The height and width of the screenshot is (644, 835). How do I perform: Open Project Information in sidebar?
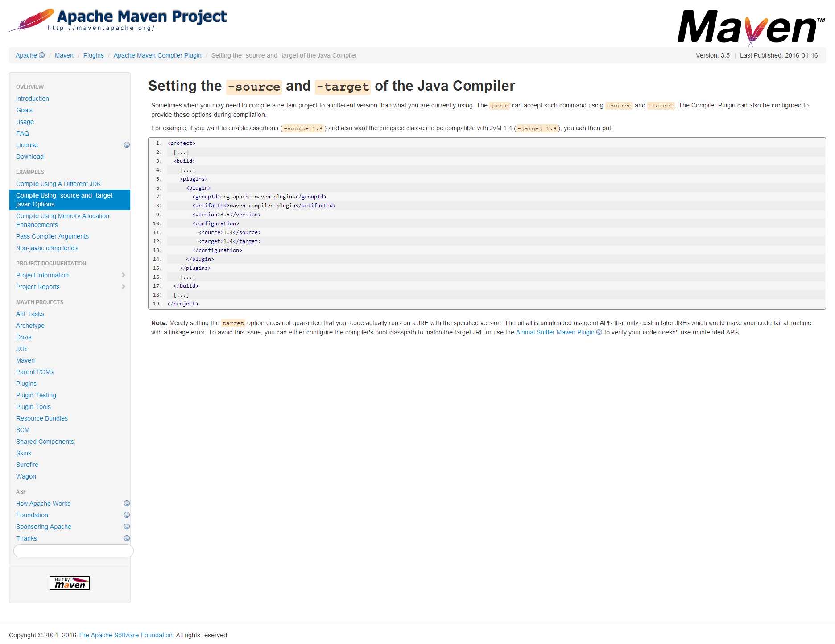[42, 275]
